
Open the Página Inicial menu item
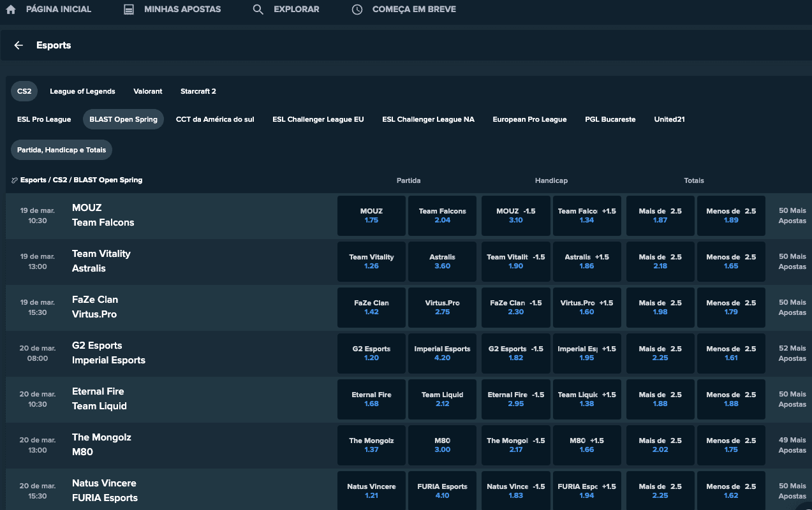(x=59, y=10)
